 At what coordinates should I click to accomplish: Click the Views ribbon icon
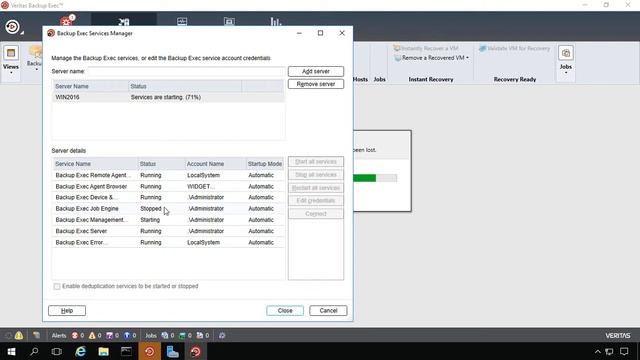tap(11, 53)
